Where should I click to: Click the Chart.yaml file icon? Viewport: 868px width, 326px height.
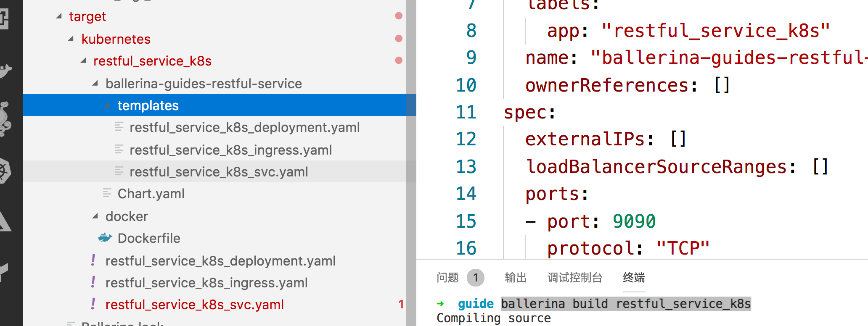107,193
